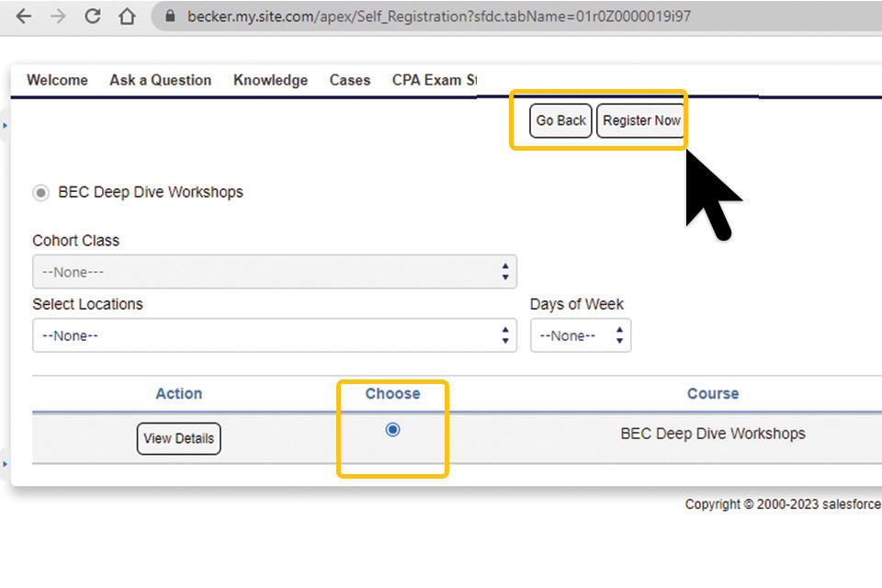882x588 pixels.
Task: Go to the browser home icon
Action: coord(127,17)
